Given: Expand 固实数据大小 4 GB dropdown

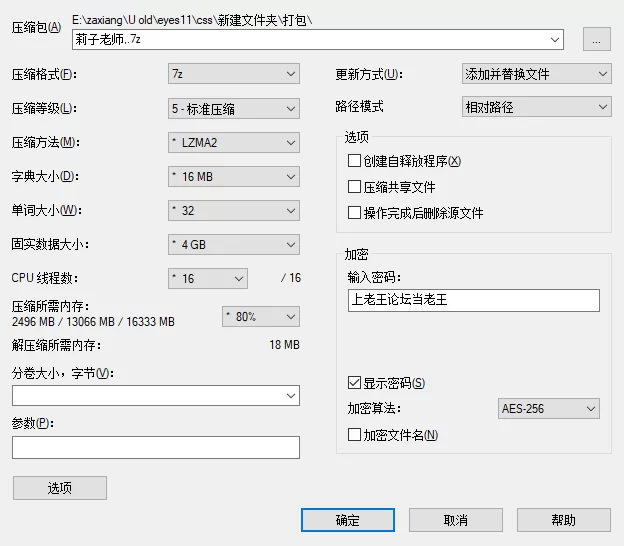Looking at the screenshot, I should (234, 244).
